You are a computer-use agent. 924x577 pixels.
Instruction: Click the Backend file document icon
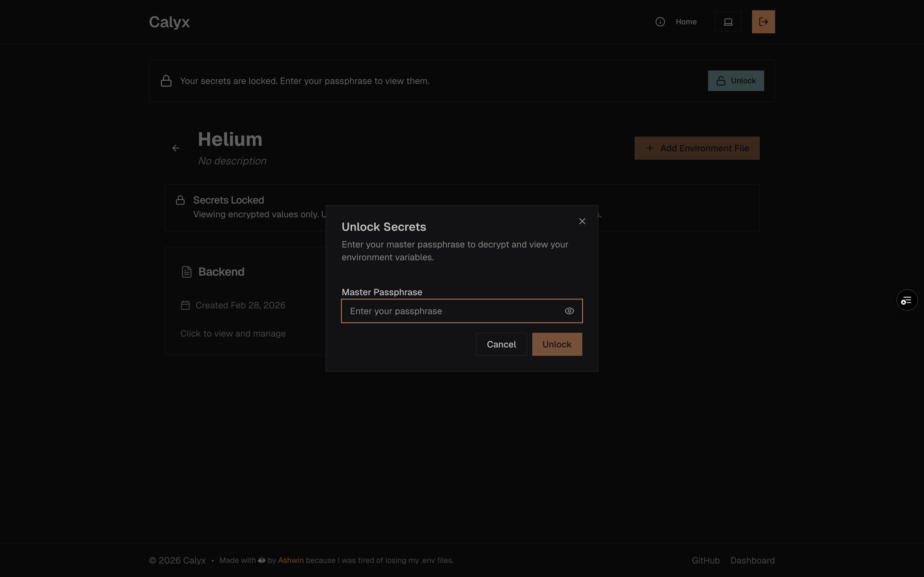pyautogui.click(x=186, y=272)
